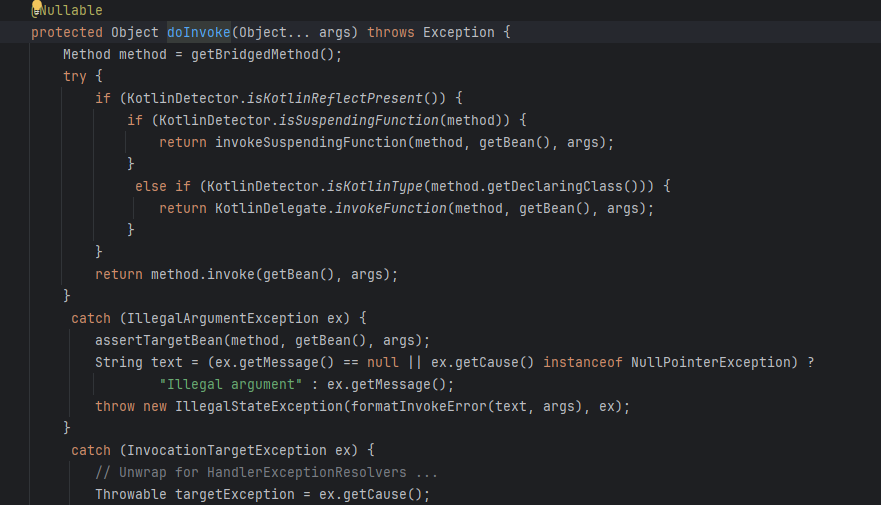Click method.invoke call in return statement
The width and height of the screenshot is (881, 505).
pos(203,274)
